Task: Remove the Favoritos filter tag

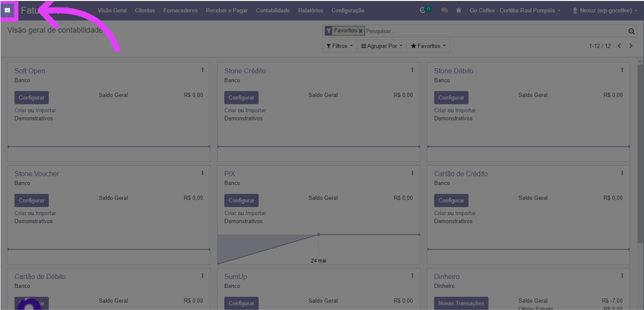Action: 361,31
